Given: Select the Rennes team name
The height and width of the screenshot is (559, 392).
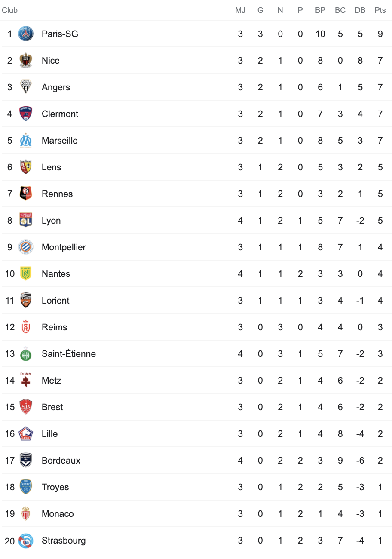Looking at the screenshot, I should click(x=57, y=194).
